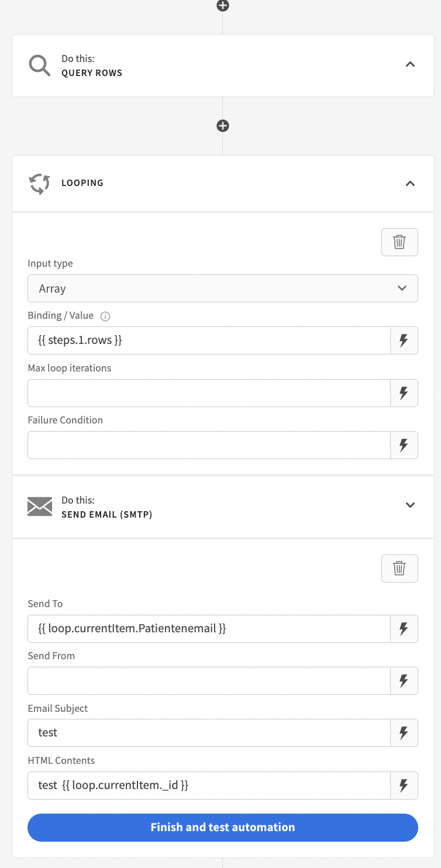Open the lightning binding for HTML Contents
Image resolution: width=441 pixels, height=868 pixels.
(x=404, y=786)
